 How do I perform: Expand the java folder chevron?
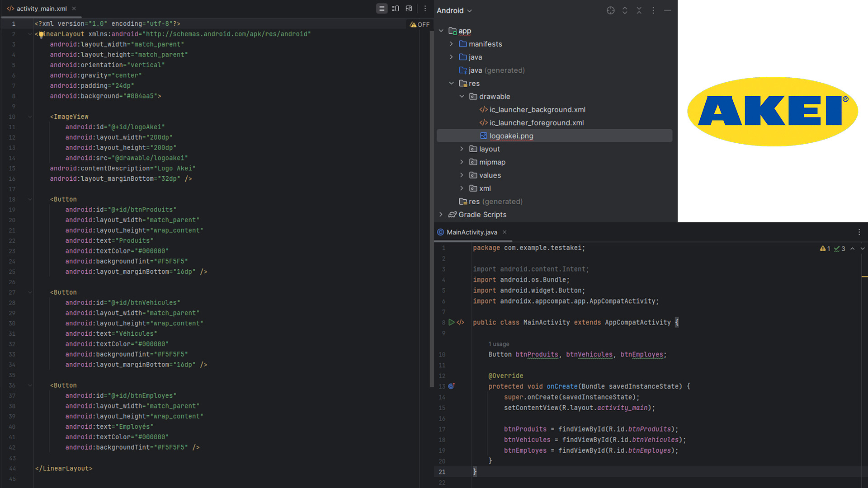(x=451, y=57)
